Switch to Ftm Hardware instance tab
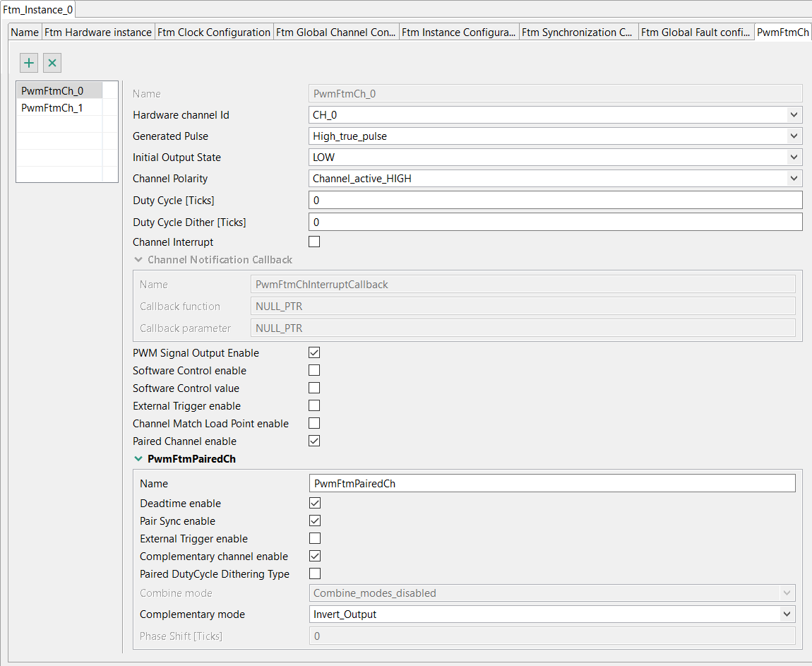812x666 pixels. (x=98, y=32)
